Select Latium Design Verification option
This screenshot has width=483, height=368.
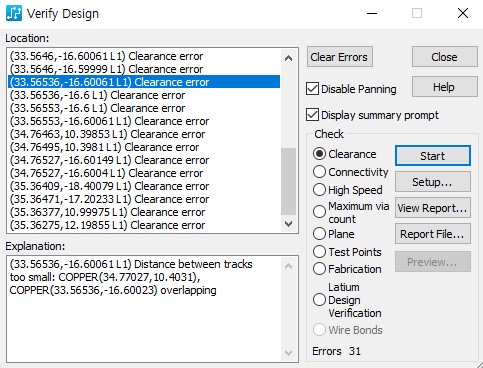319,300
